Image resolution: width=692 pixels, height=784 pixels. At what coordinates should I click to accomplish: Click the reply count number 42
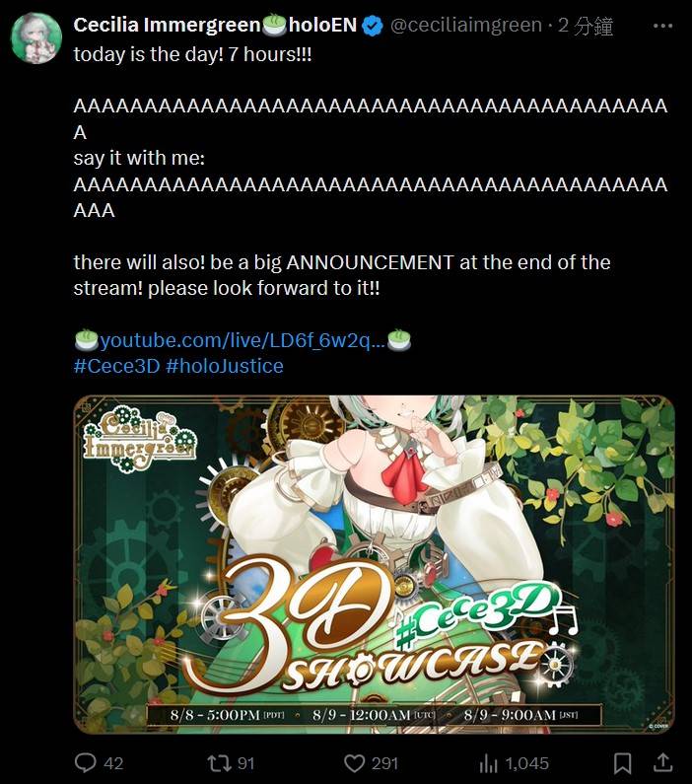(x=113, y=763)
